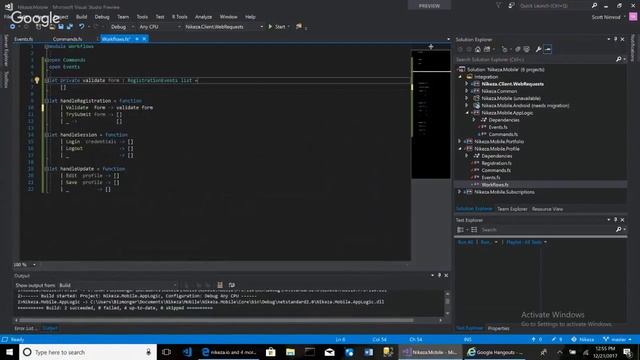Click the Nikeza repository in status bar

coord(583,339)
